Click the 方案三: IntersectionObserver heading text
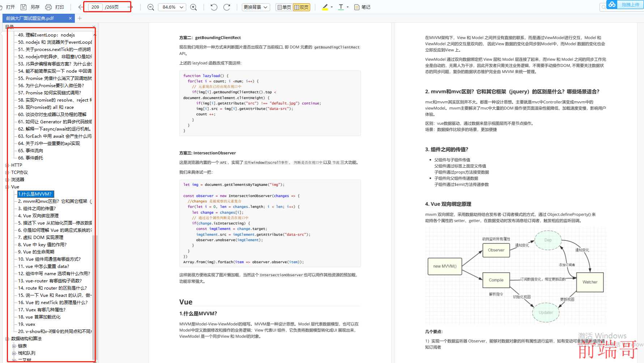 pos(208,153)
